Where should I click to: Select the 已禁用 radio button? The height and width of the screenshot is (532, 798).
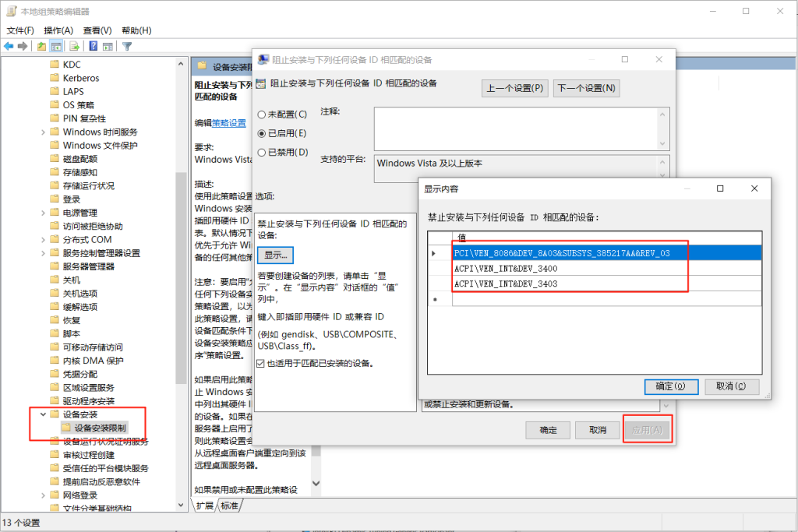point(261,152)
